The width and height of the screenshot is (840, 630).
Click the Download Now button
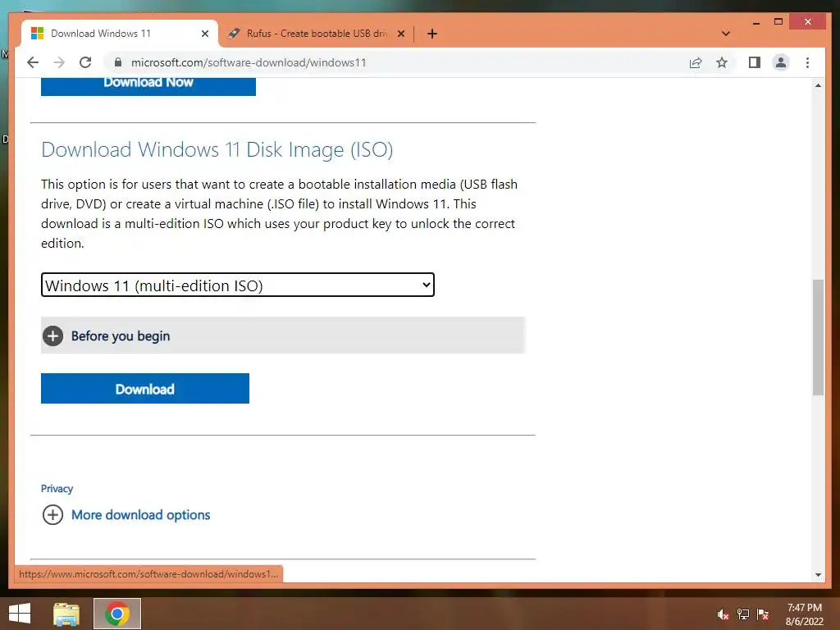click(x=148, y=85)
